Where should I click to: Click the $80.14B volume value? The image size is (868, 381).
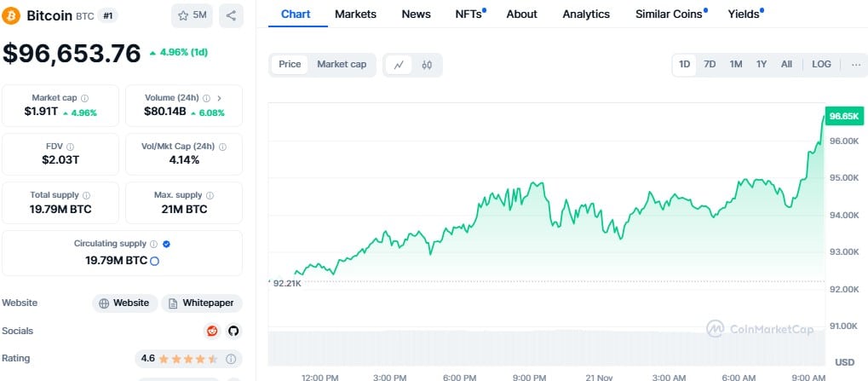click(165, 112)
